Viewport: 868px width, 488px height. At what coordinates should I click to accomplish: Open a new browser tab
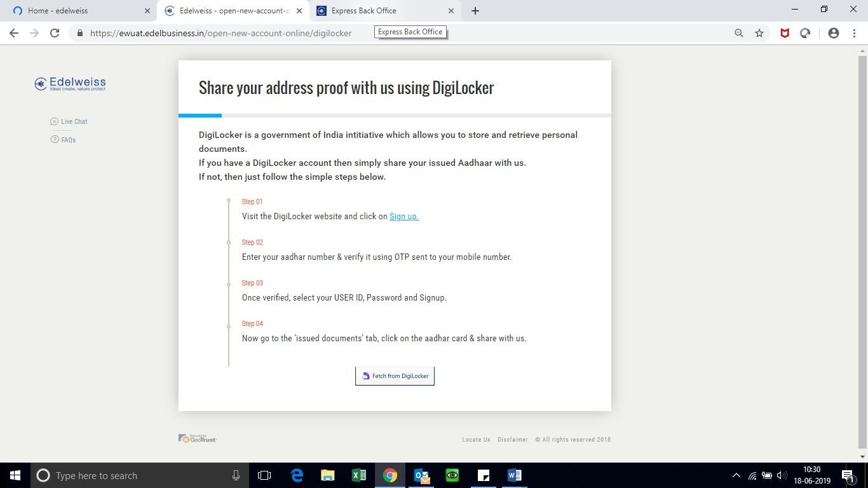475,11
